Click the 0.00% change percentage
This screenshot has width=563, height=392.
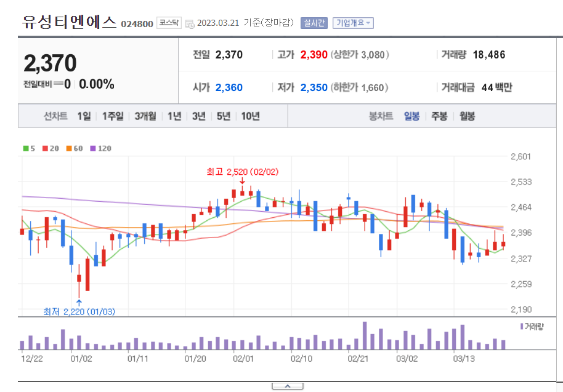point(97,84)
